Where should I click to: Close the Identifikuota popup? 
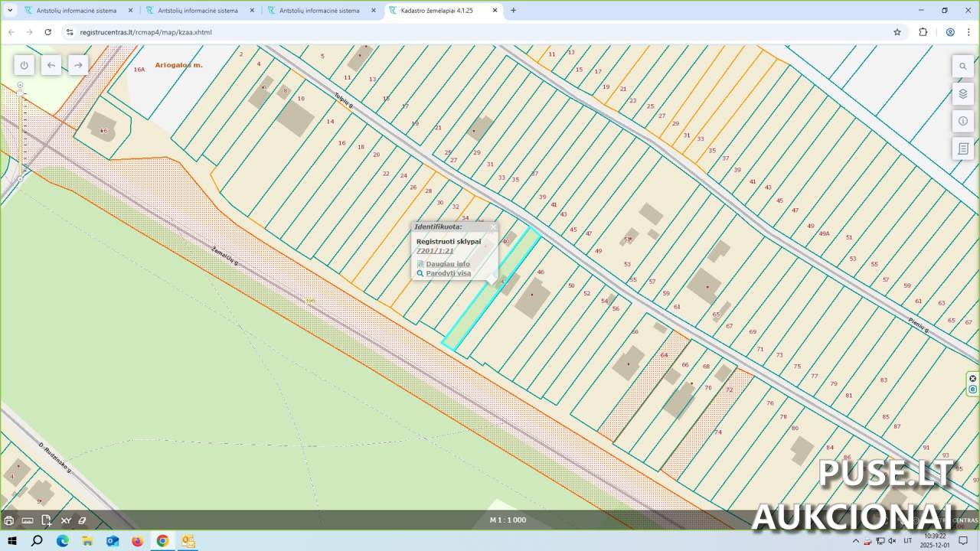point(493,227)
